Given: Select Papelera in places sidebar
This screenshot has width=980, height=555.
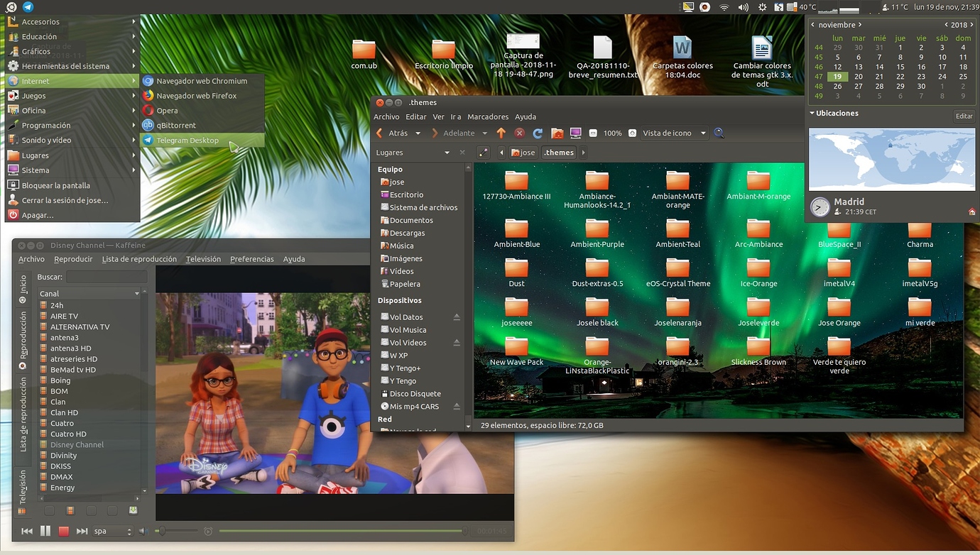Looking at the screenshot, I should (x=405, y=284).
